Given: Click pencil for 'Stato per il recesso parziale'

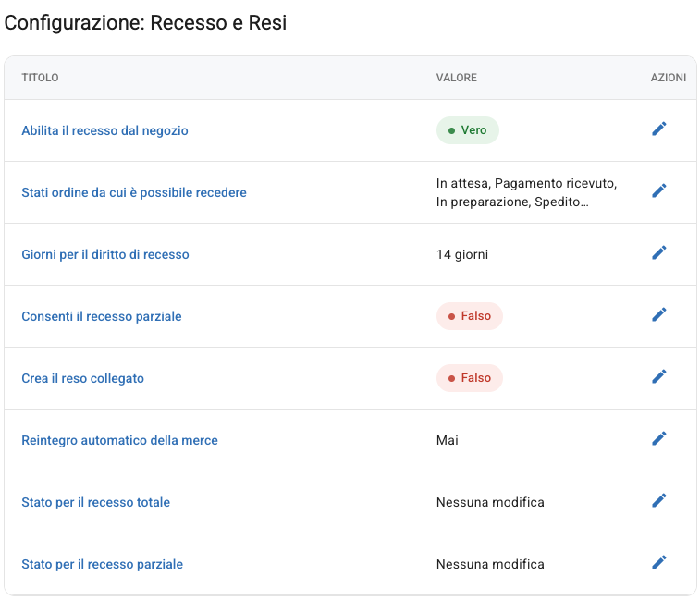Looking at the screenshot, I should (x=659, y=563).
